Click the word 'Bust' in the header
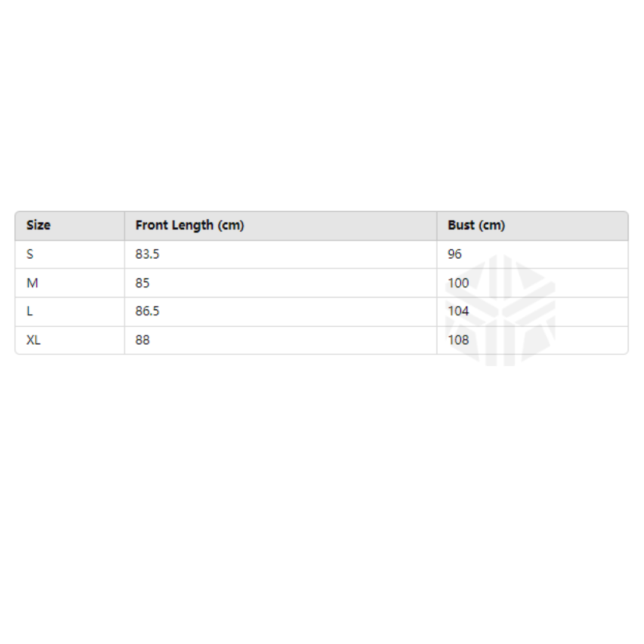 click(x=461, y=225)
